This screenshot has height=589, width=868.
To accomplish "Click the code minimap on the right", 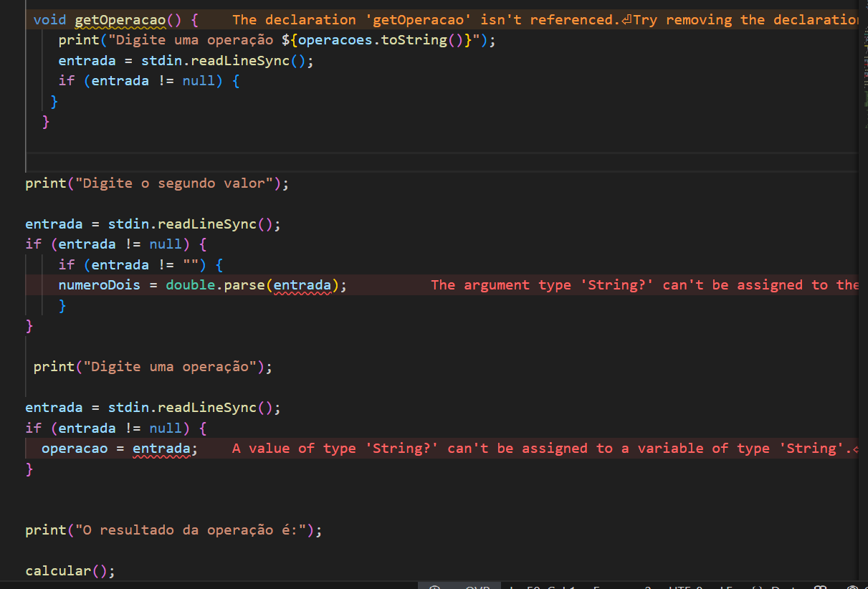I will (862, 72).
